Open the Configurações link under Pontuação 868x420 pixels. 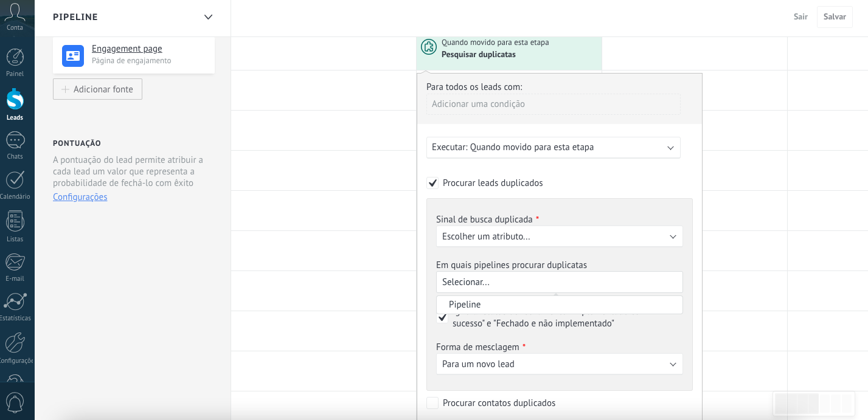click(x=80, y=197)
